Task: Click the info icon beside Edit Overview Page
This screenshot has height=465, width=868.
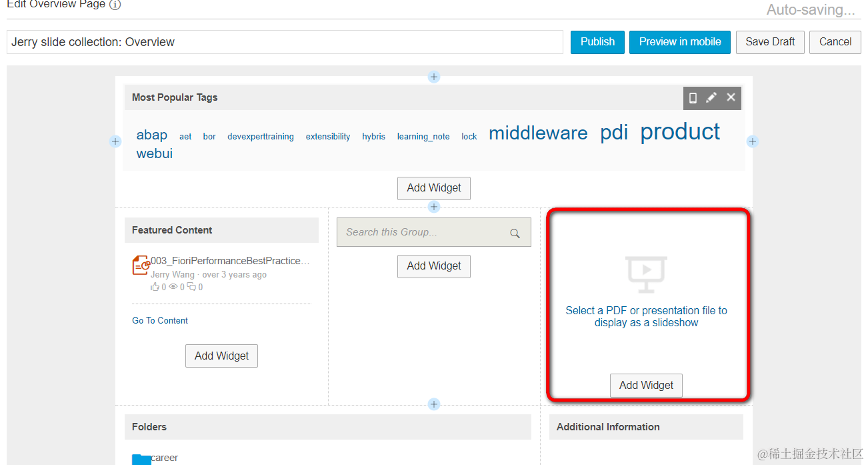Action: [115, 5]
